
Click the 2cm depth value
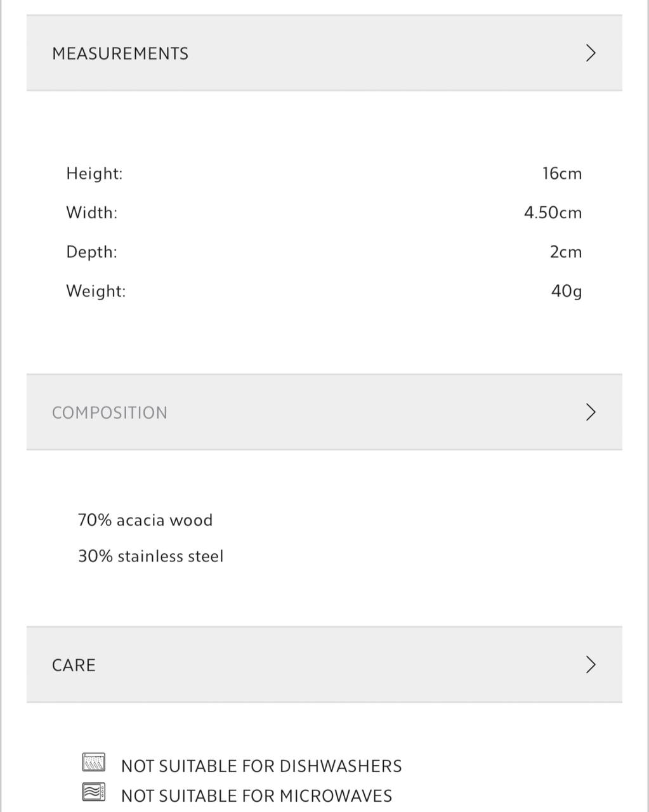[565, 252]
